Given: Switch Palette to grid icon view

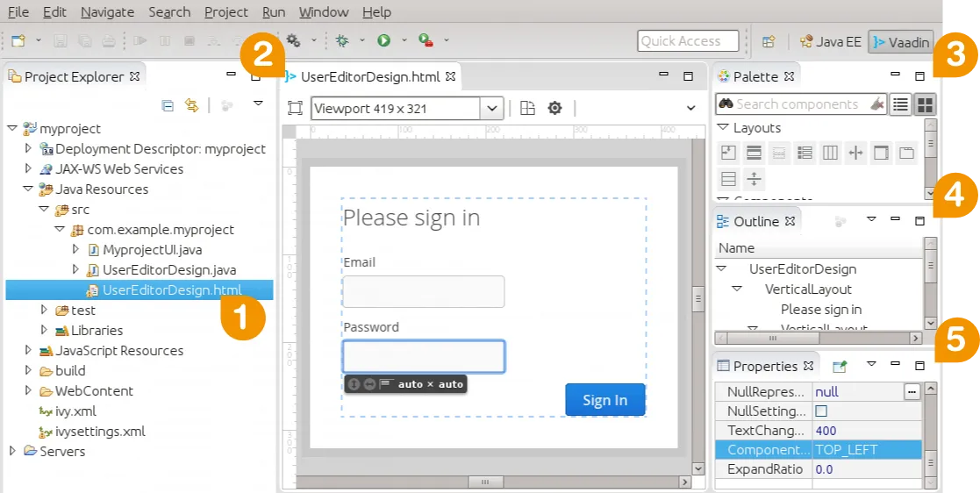Looking at the screenshot, I should [x=925, y=104].
